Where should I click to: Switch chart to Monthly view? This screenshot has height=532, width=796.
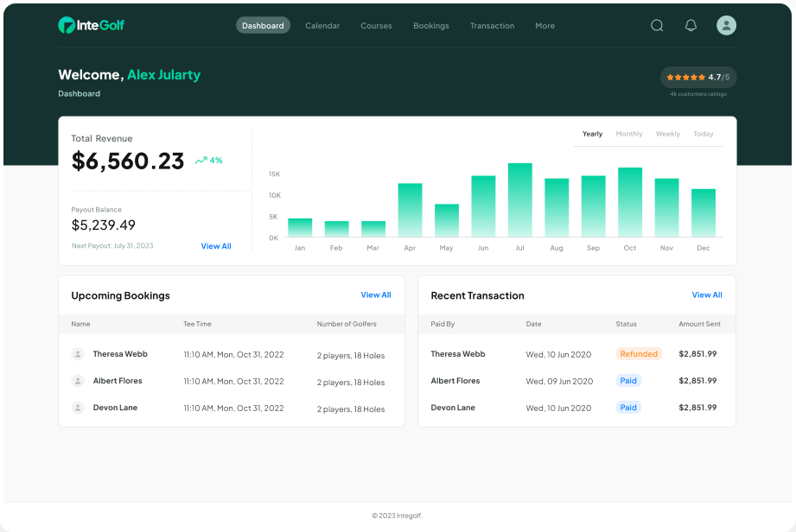coord(629,134)
